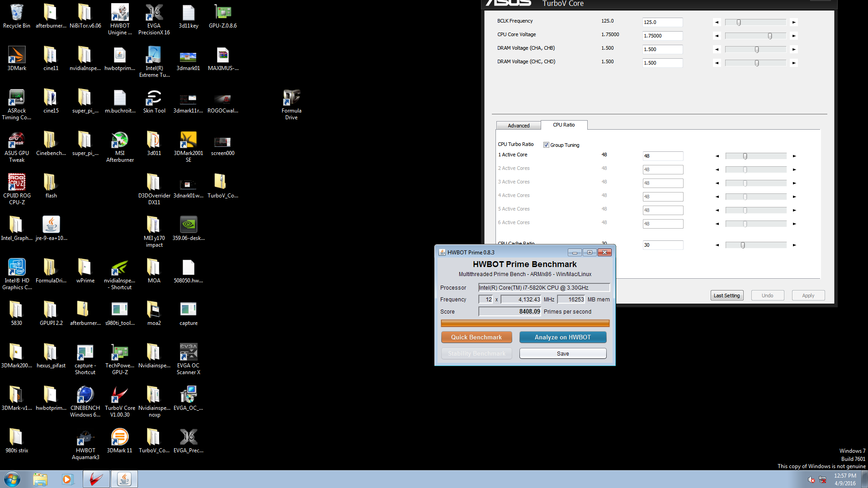The width and height of the screenshot is (868, 488).
Task: Open the 359.06-desktop NVIDIA driver icon
Action: coord(189,229)
